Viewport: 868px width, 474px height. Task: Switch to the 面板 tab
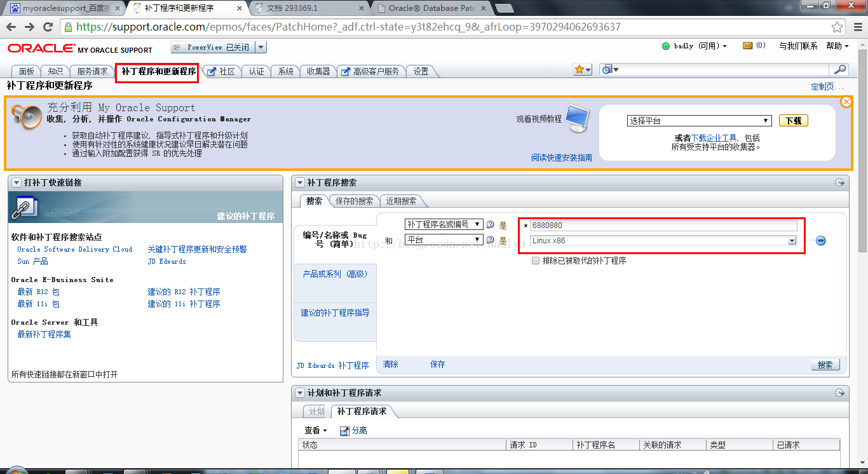(26, 71)
